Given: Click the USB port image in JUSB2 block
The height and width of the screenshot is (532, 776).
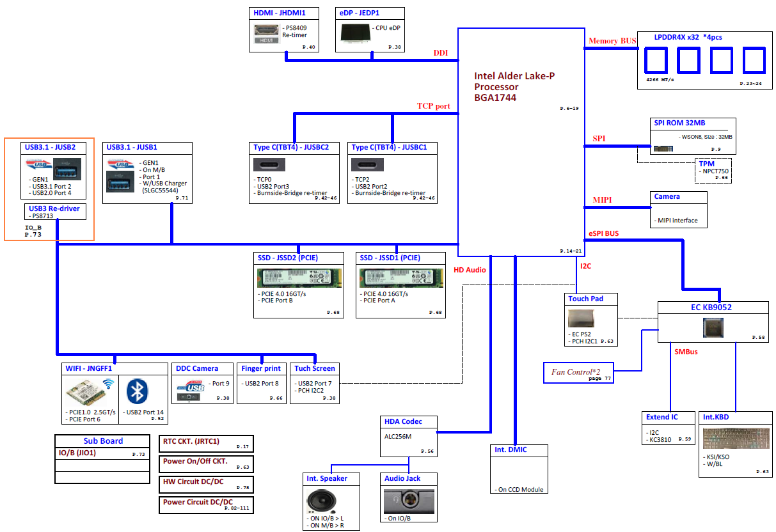Looking at the screenshot, I should [x=67, y=169].
